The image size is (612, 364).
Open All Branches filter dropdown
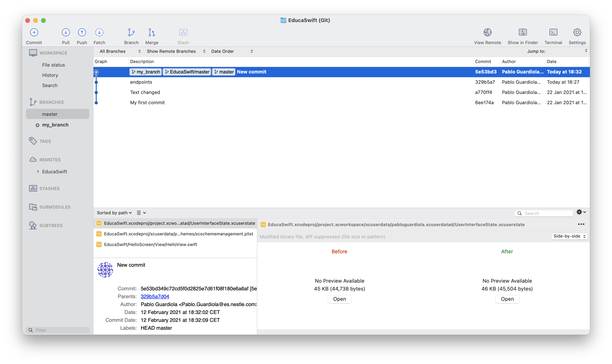[120, 51]
